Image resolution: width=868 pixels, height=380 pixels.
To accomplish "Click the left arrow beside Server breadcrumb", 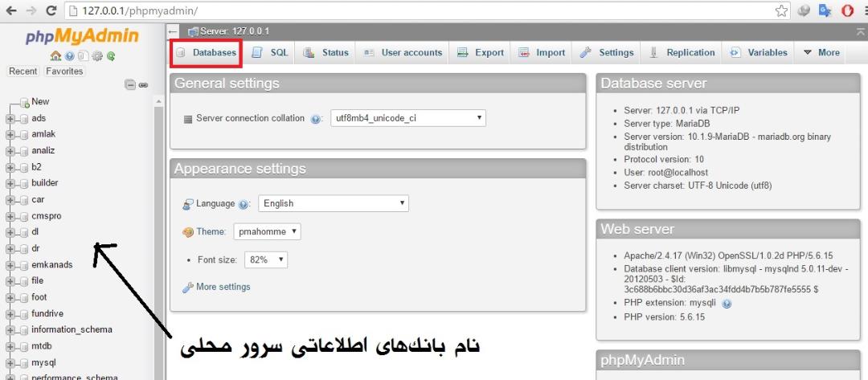I will point(174,32).
